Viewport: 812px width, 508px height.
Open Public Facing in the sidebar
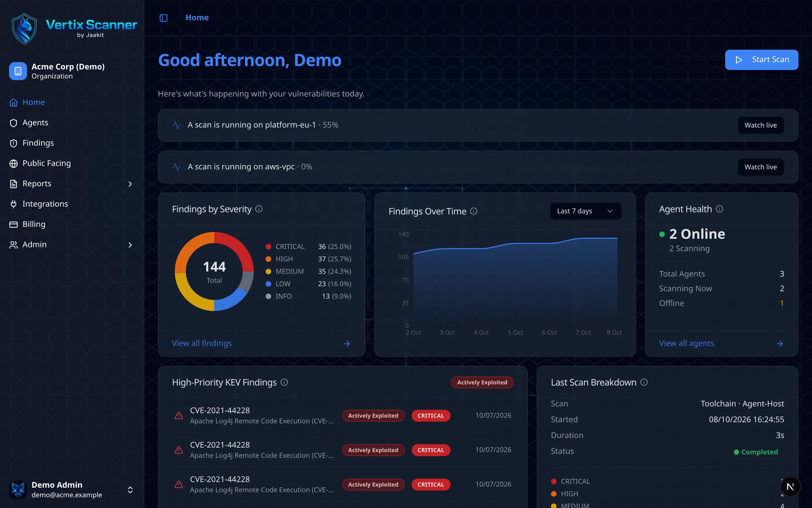click(72, 163)
